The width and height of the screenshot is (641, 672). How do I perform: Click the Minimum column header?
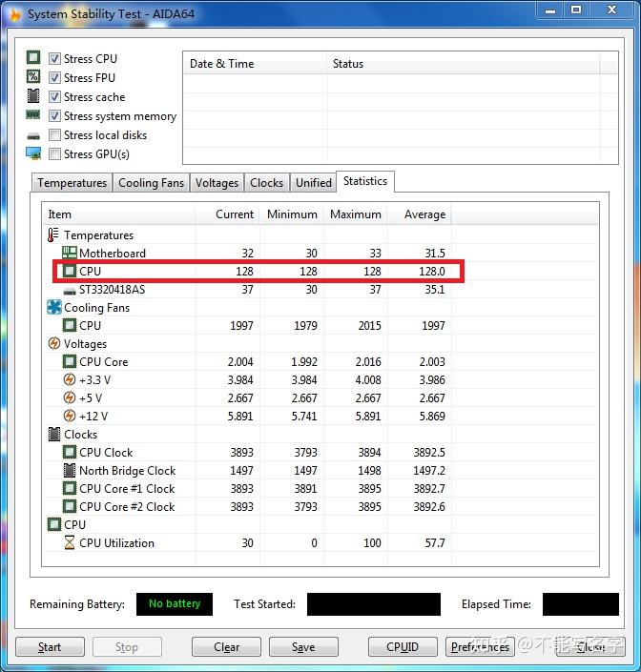(x=292, y=214)
